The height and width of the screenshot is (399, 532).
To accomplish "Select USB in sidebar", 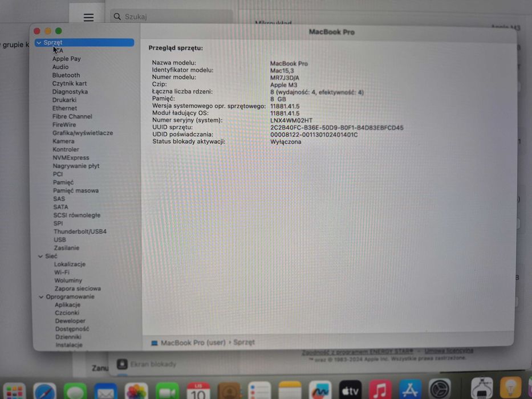I will 60,240.
